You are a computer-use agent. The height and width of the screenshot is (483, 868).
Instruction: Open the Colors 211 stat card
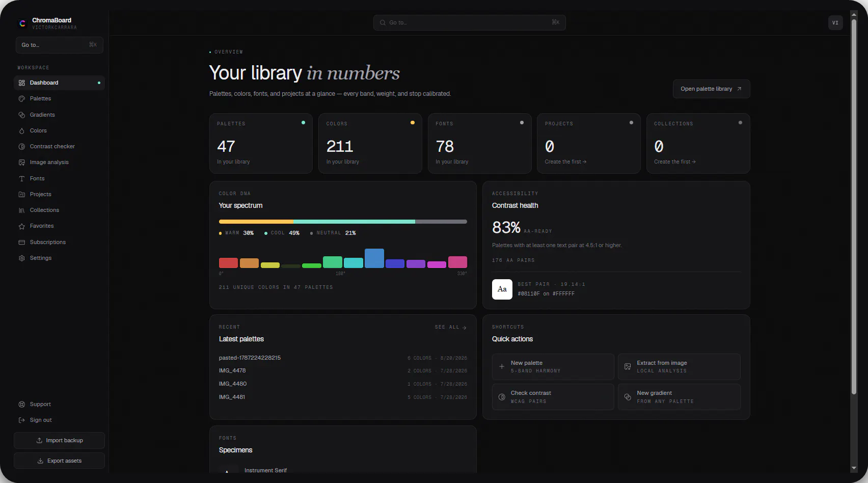pyautogui.click(x=370, y=143)
